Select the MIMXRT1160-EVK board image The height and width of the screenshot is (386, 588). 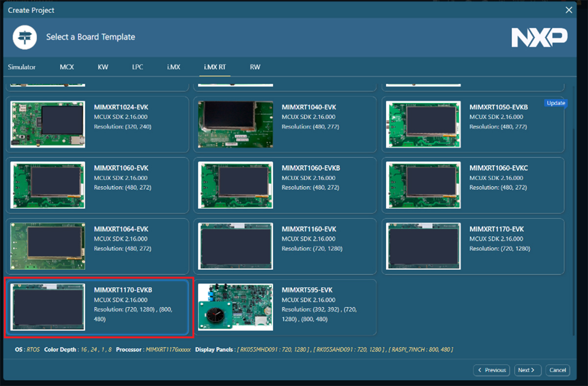(x=236, y=246)
